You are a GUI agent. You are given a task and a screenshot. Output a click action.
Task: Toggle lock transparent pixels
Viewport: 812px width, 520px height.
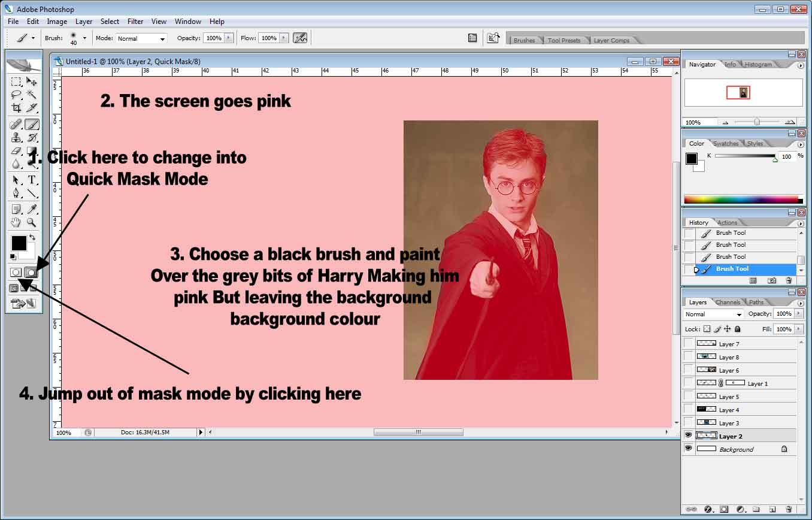pyautogui.click(x=707, y=329)
